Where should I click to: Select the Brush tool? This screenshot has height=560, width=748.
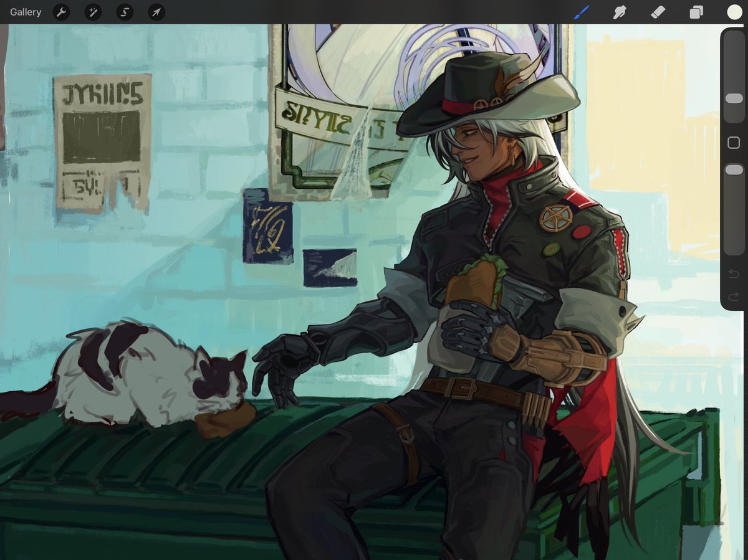tap(581, 12)
